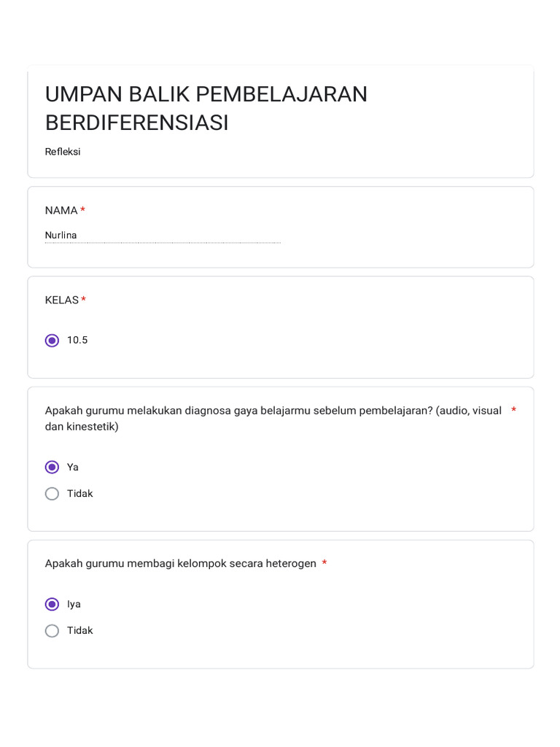
Task: Click the Iya option label text
Action: 74,605
